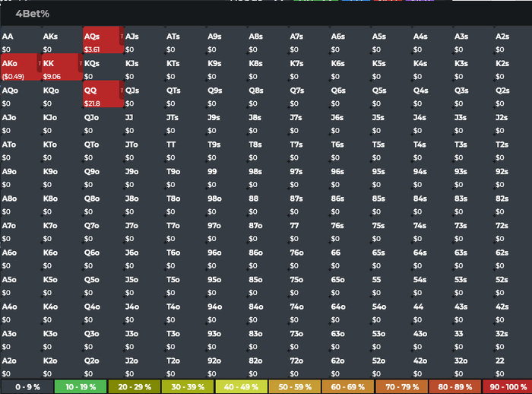This screenshot has width=532, height=394.
Task: Click the count badge on the KK cell
Action: pyautogui.click(x=81, y=64)
